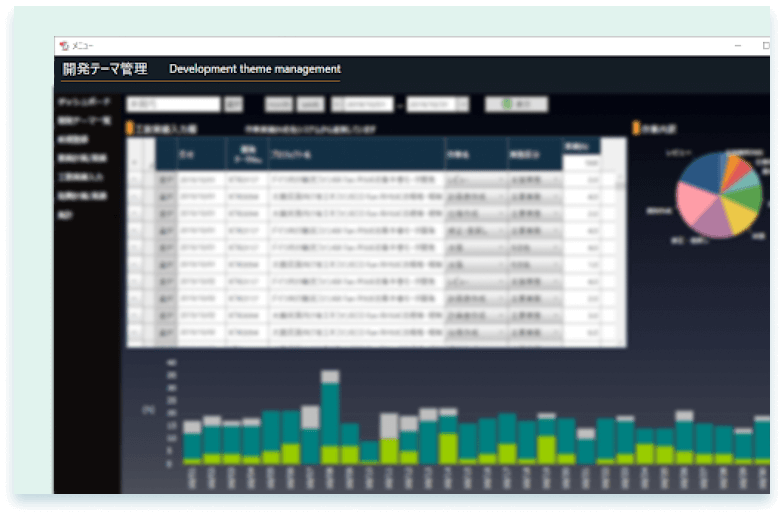Viewport: 784px width, 516px height.
Task: Open ダッシュボード in the left sidebar
Action: click(83, 102)
